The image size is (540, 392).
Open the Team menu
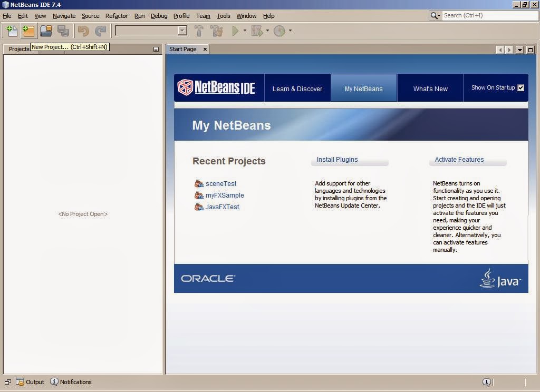click(203, 16)
